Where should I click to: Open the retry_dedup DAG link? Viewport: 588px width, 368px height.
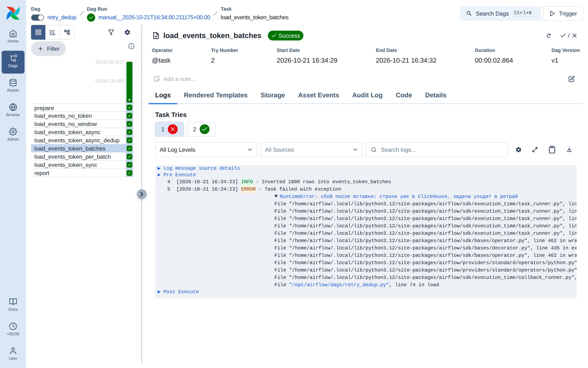click(x=62, y=17)
